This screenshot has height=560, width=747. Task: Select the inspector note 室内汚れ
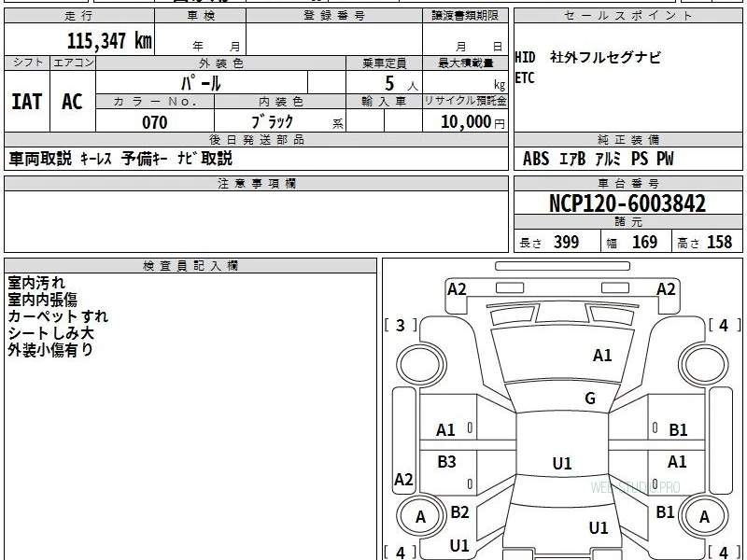click(x=36, y=283)
